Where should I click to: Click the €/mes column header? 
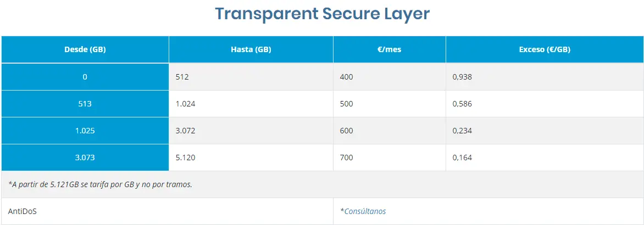(389, 49)
